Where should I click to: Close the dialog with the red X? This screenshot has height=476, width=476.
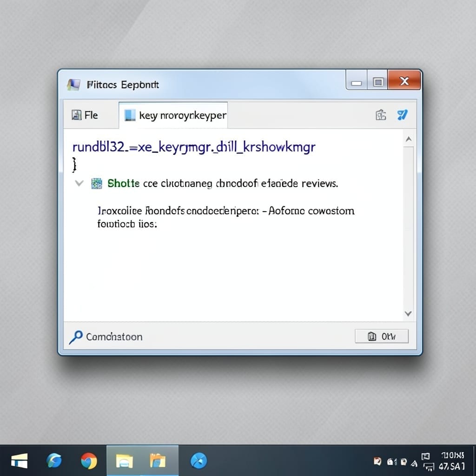pos(404,80)
